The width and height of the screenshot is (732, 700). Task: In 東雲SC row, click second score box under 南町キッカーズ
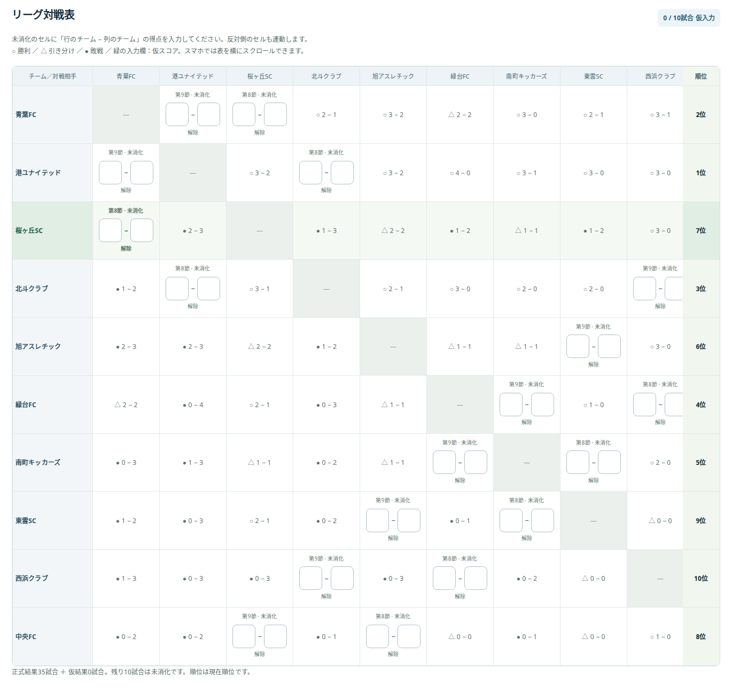[542, 520]
